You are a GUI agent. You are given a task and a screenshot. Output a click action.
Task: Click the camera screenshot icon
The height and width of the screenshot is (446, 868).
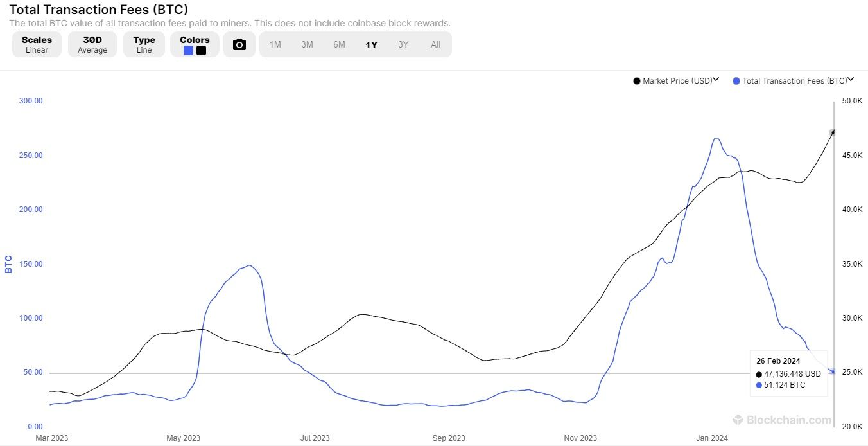239,44
